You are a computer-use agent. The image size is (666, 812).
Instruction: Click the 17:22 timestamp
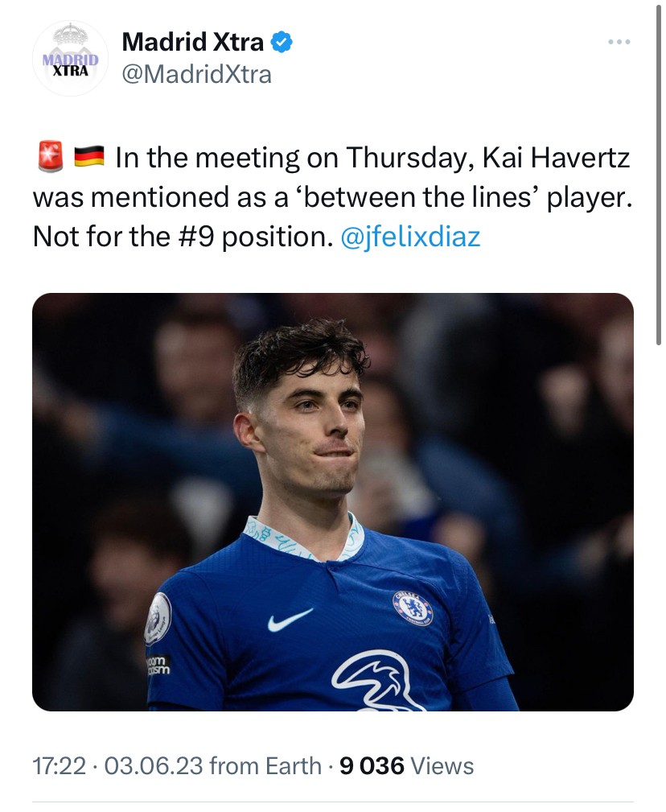point(59,766)
